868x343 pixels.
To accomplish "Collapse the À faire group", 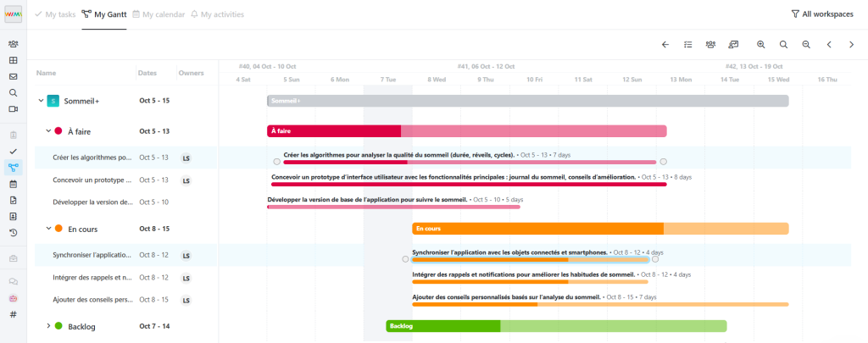I will 48,131.
